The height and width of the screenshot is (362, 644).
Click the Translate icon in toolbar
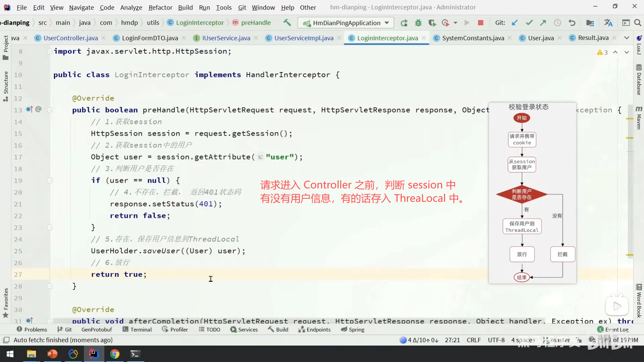[x=608, y=22]
